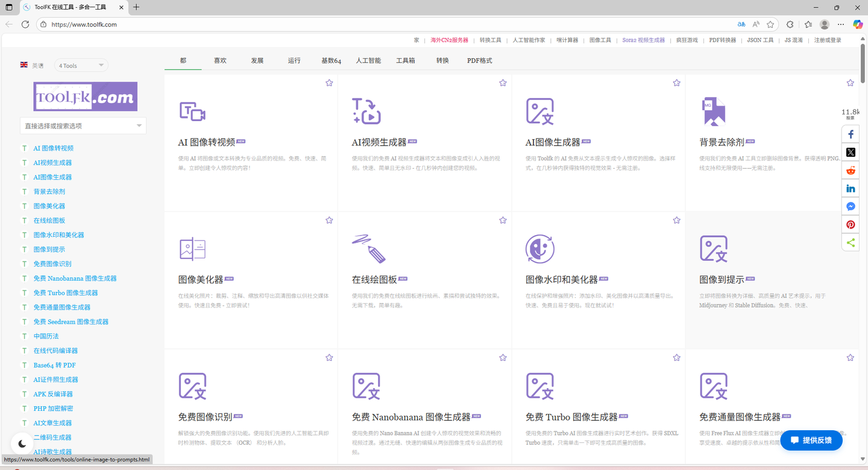Open the browser Settings and more menu
The height and width of the screenshot is (470, 868).
(x=841, y=25)
